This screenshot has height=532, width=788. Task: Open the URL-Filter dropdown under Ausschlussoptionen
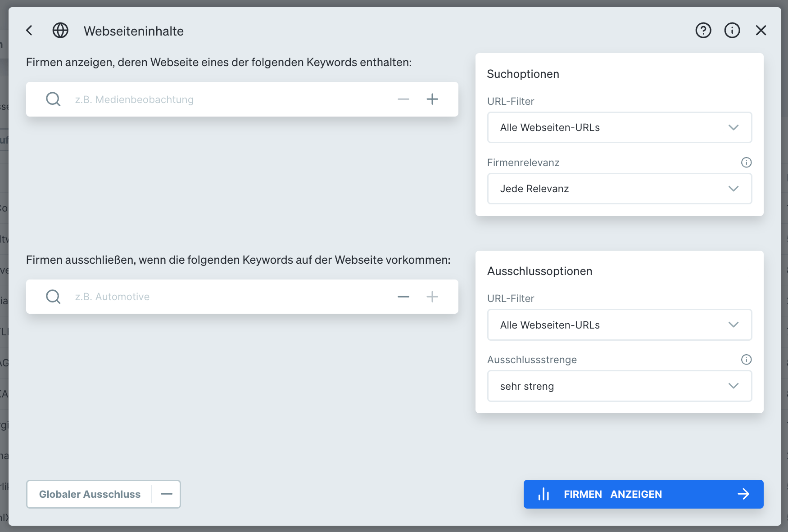tap(619, 325)
